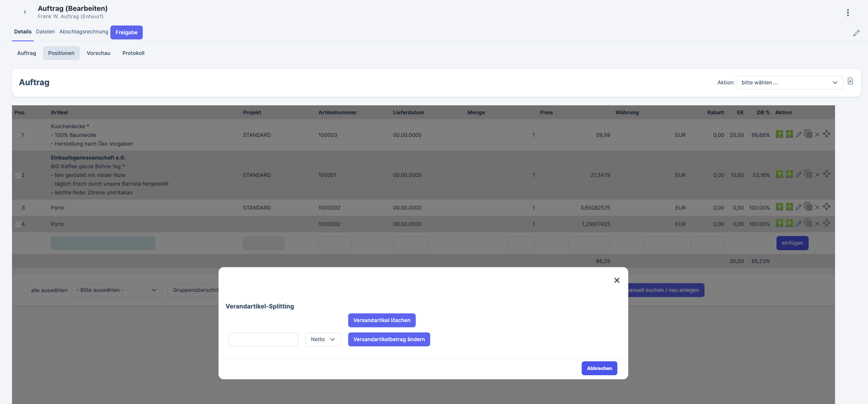The image size is (868, 404).
Task: Enable the 'alle auswählen' checkbox
Action: coord(24,290)
